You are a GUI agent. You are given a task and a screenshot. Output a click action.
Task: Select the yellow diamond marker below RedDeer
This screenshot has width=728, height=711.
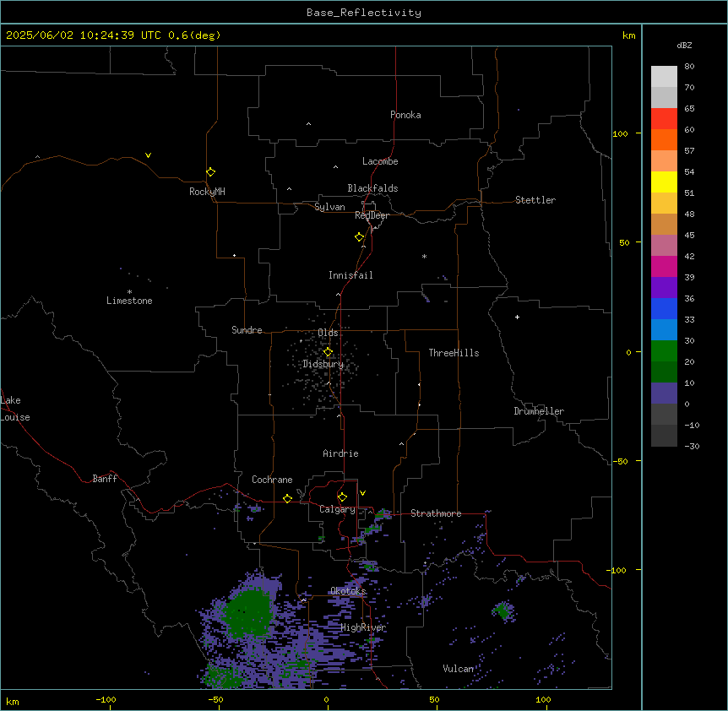(x=359, y=237)
